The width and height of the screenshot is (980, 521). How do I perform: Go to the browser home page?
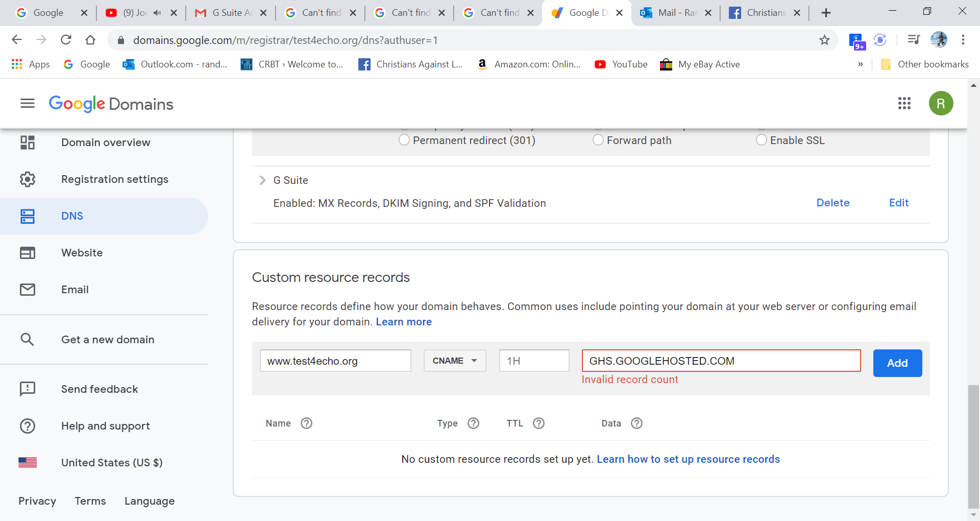coord(90,40)
